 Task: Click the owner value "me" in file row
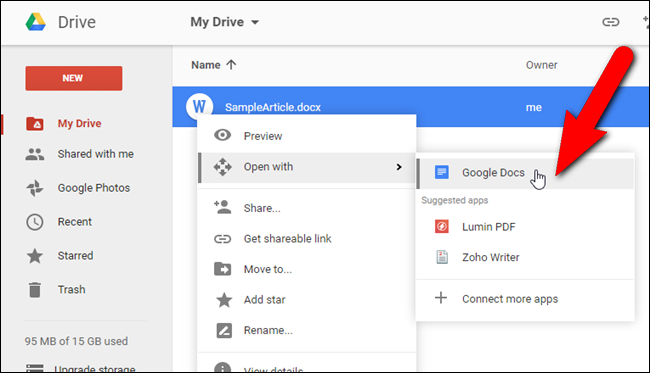(x=534, y=108)
